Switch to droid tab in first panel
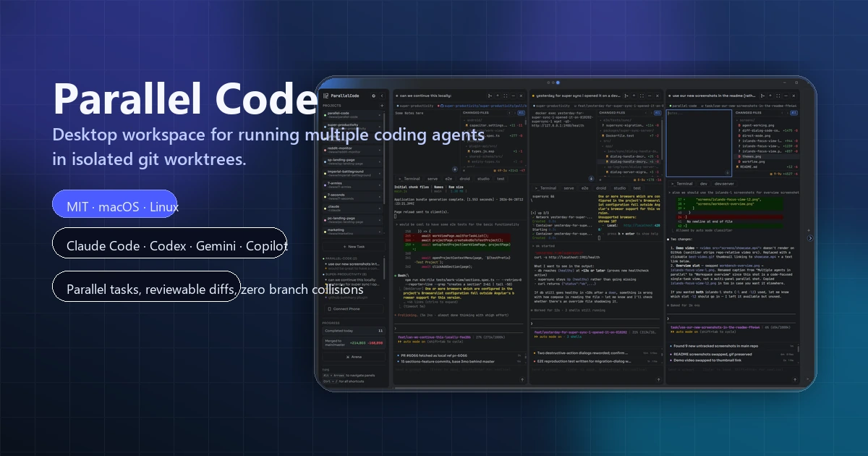The height and width of the screenshot is (456, 868). [464, 179]
